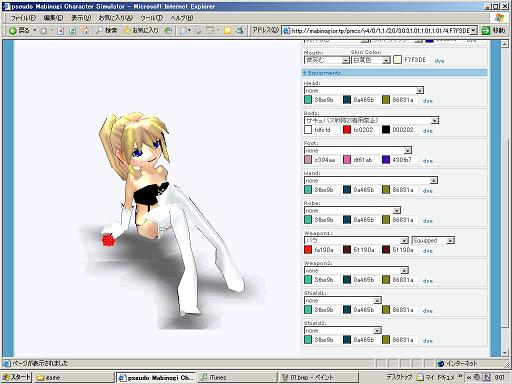Click the Print toolbar icon
Viewport: 512px width, 384px height.
(x=198, y=31)
